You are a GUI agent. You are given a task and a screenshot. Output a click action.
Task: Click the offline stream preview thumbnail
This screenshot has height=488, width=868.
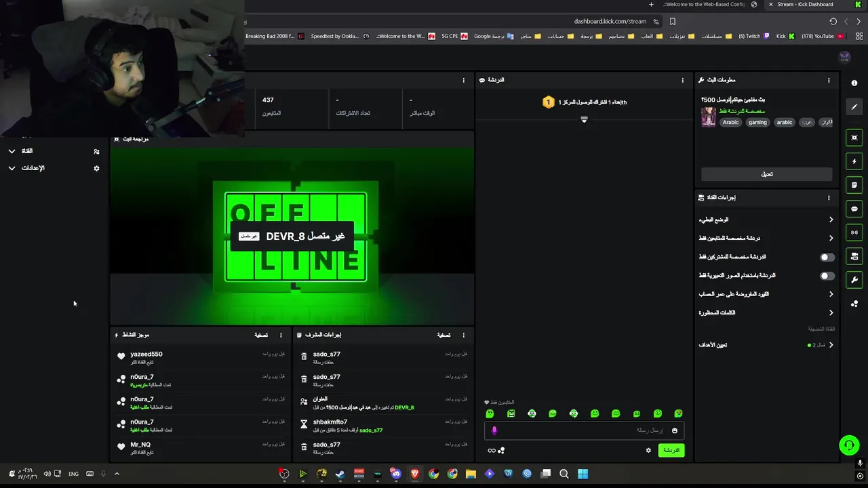[292, 235]
